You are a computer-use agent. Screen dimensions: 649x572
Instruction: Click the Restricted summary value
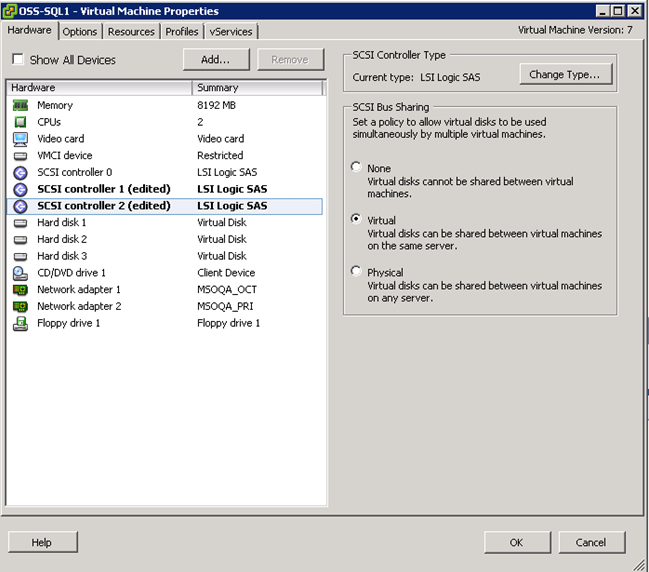tap(220, 156)
